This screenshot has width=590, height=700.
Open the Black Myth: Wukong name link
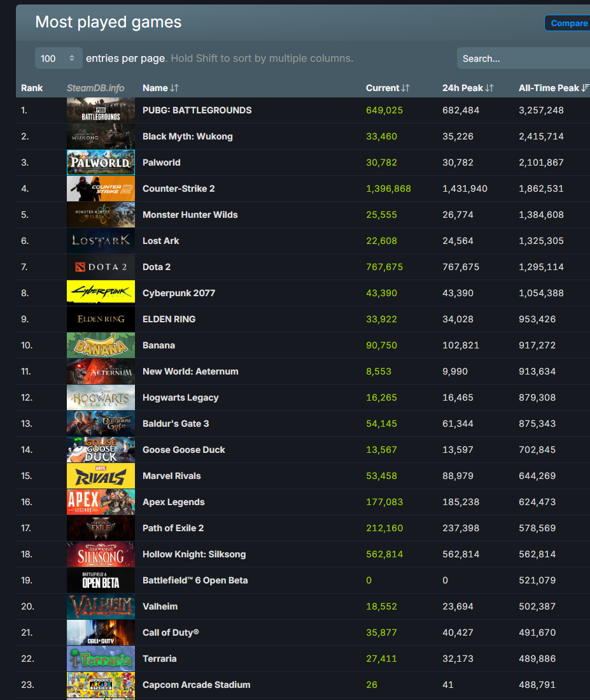188,136
